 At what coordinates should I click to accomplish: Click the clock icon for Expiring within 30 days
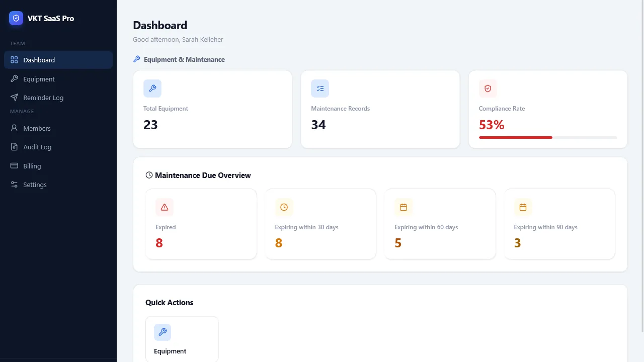(x=284, y=207)
